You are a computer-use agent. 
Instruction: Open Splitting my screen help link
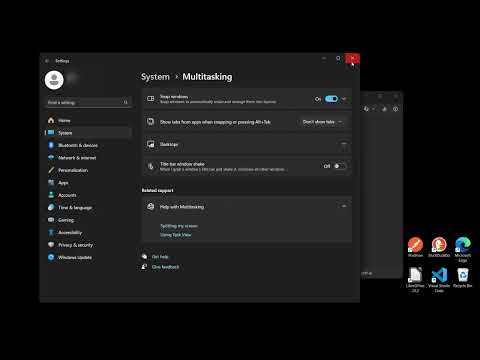(179, 226)
